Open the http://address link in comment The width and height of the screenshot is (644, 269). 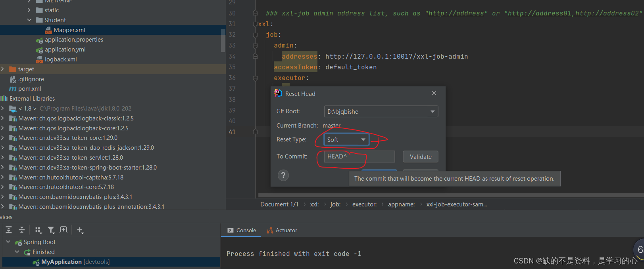pos(456,13)
